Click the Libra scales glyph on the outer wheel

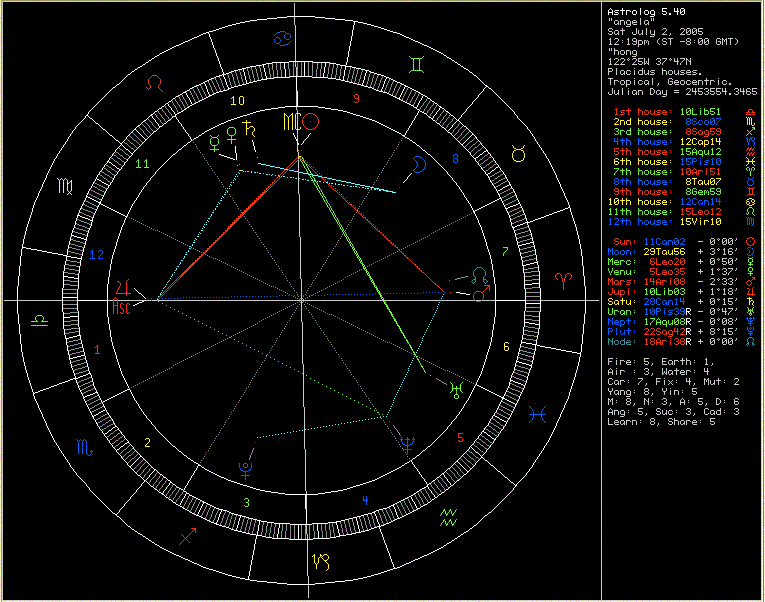(39, 321)
